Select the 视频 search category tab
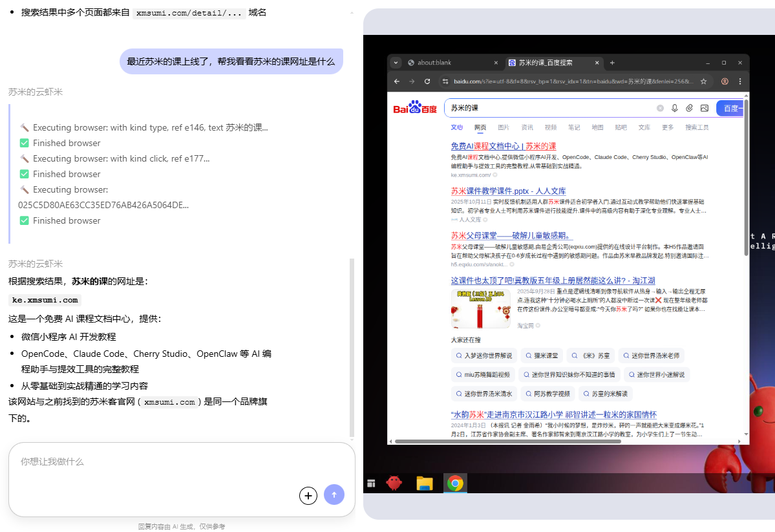 click(551, 127)
